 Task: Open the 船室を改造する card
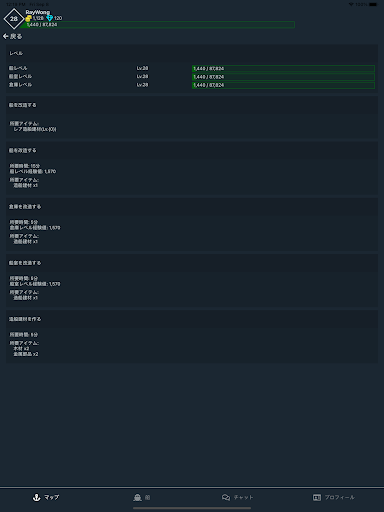coord(192,281)
